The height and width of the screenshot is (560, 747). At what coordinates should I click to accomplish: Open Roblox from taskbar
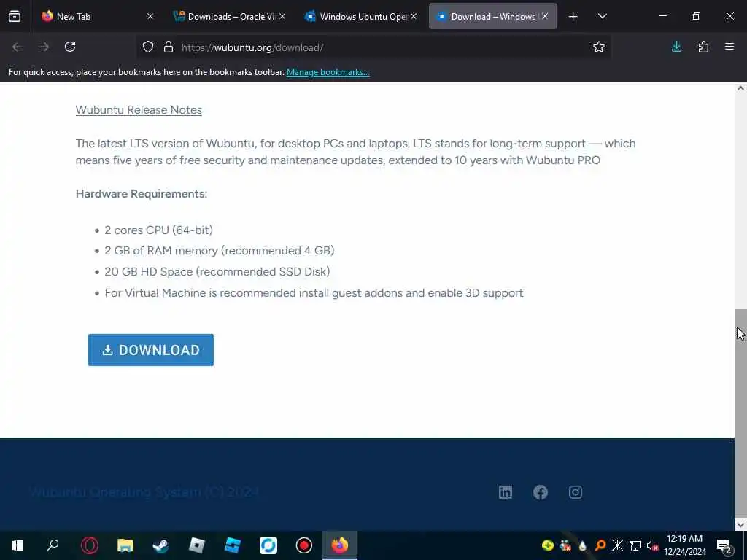pyautogui.click(x=196, y=545)
